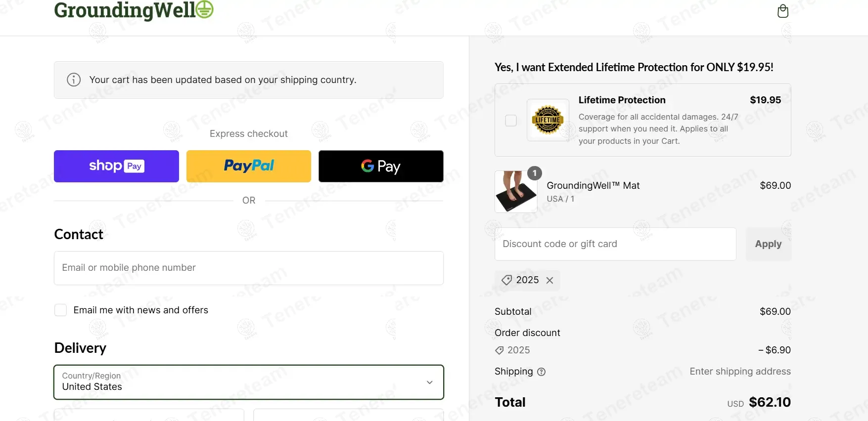
Task: Focus the email or mobile phone field
Action: pyautogui.click(x=248, y=268)
